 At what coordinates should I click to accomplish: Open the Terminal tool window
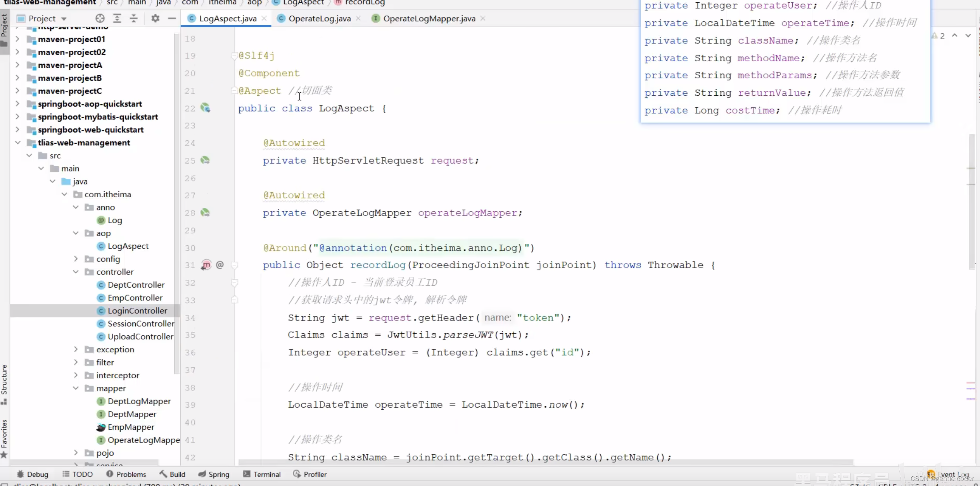pyautogui.click(x=262, y=474)
